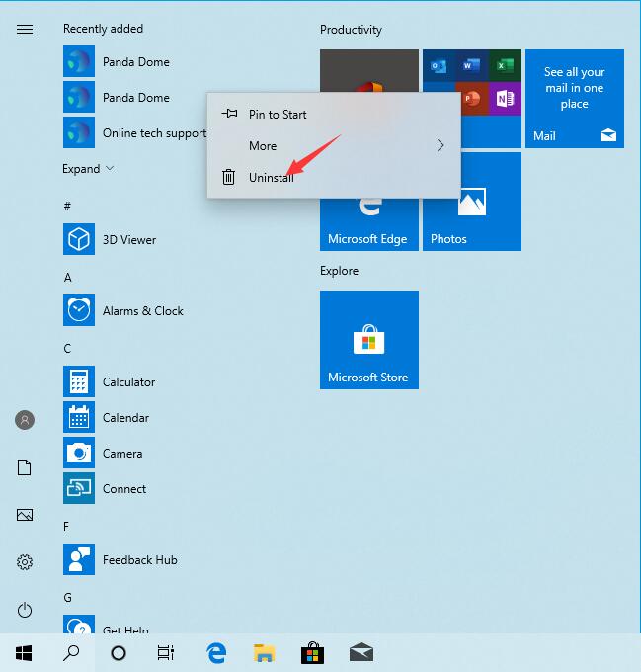Click the pin icon beside Pin to Start
Image resolution: width=641 pixels, height=672 pixels.
coord(229,114)
